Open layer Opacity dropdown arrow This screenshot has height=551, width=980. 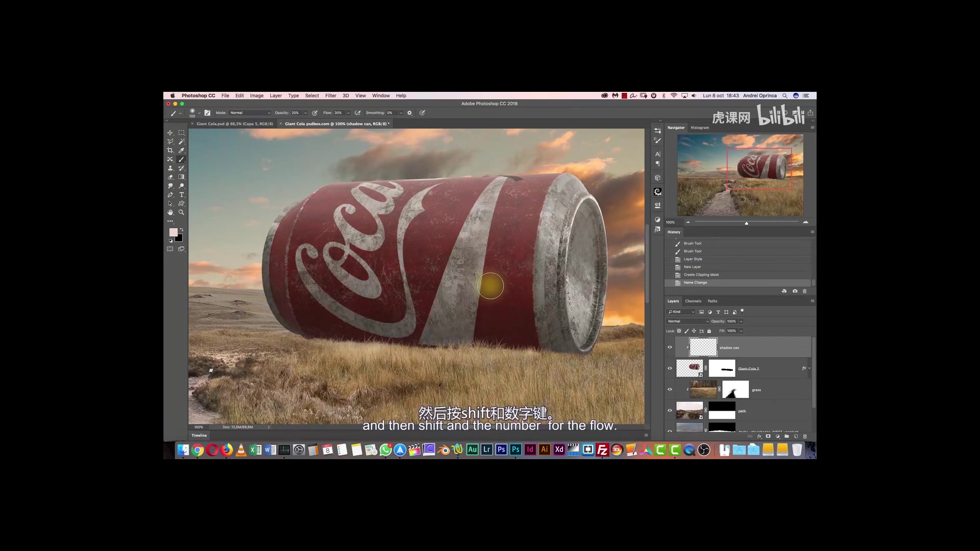coord(741,321)
